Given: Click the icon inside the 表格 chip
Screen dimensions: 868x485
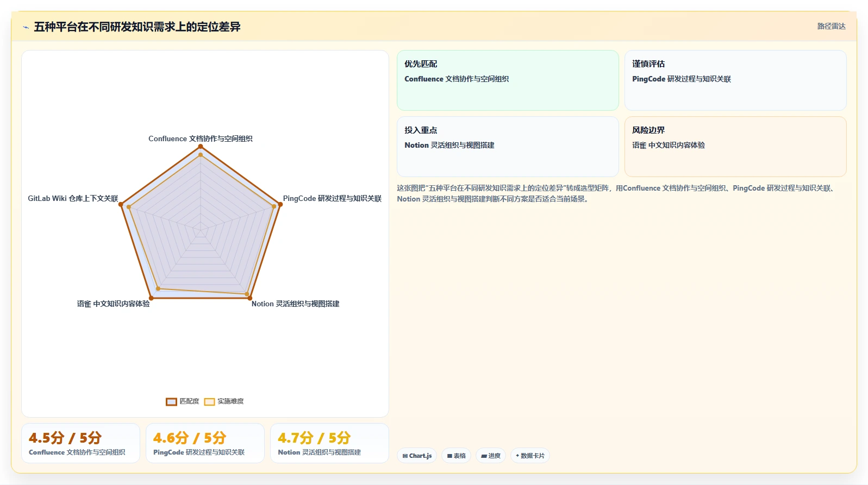Looking at the screenshot, I should point(449,456).
